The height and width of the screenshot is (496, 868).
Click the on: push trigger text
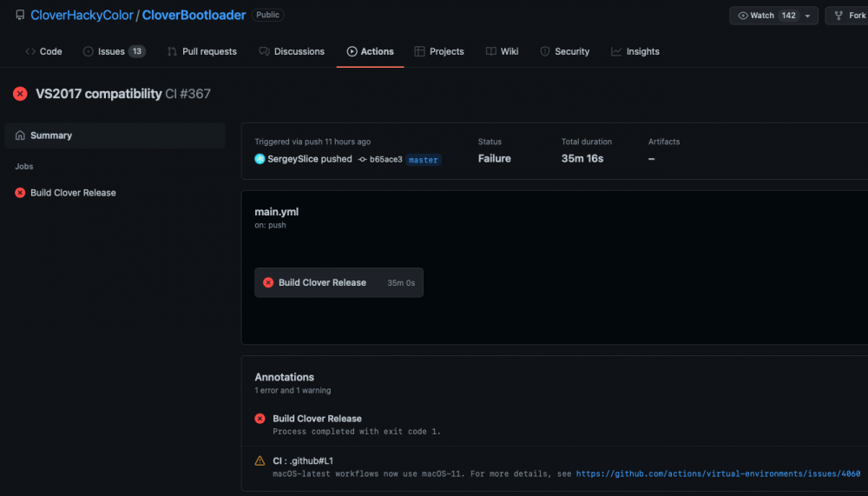coord(270,225)
